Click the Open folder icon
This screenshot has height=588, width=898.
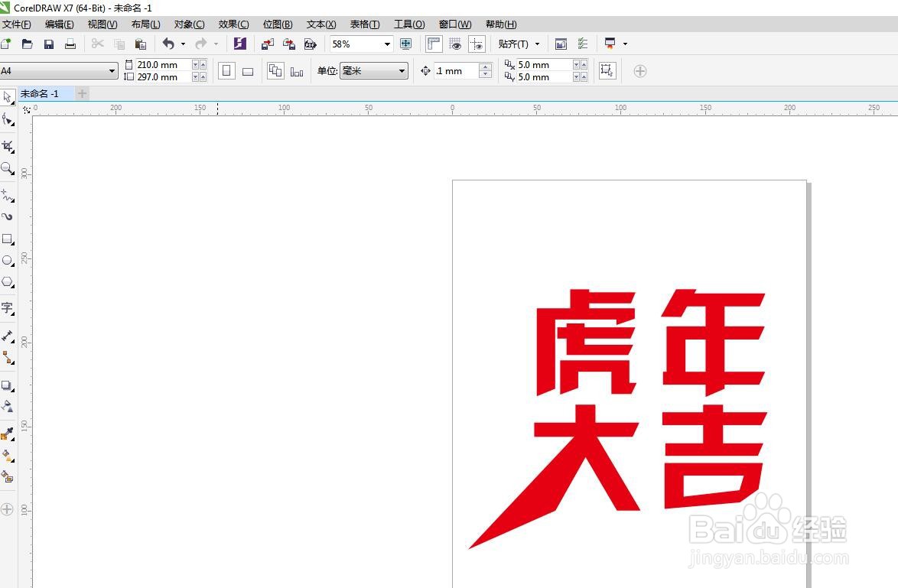click(x=27, y=44)
